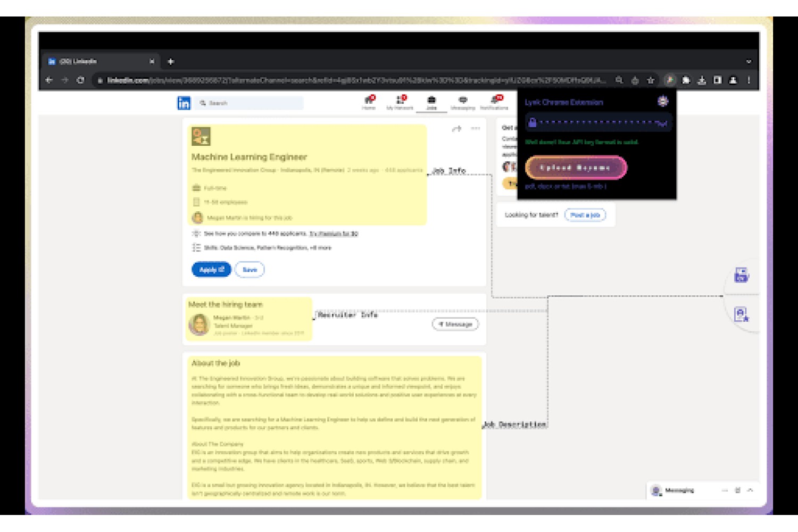The height and width of the screenshot is (532, 798).
Task: Click Megan Martin hiring team avatar
Action: (199, 325)
